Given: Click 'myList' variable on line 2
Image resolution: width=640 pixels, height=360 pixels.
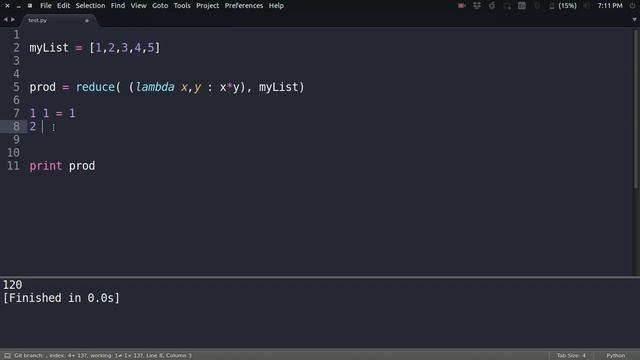Looking at the screenshot, I should (x=49, y=48).
